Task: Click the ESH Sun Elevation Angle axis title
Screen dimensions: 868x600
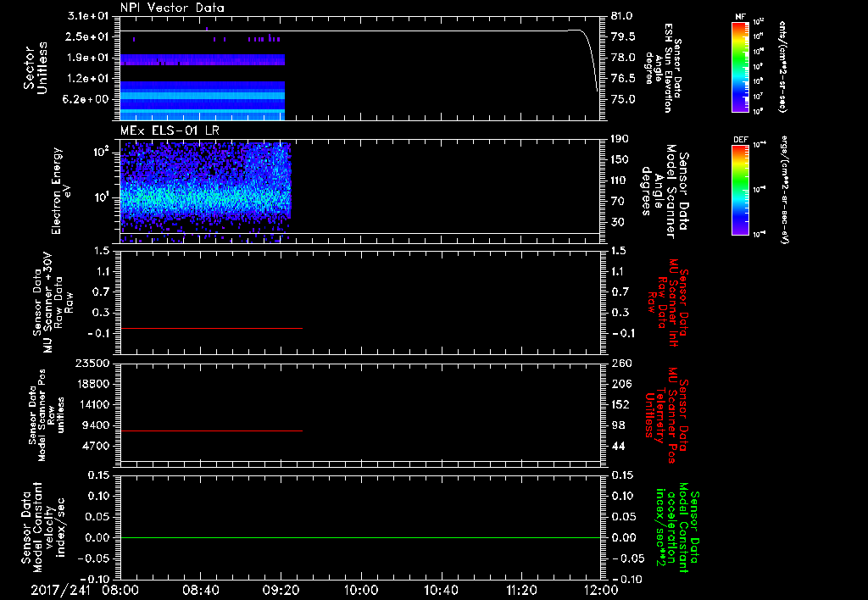Action: click(663, 68)
